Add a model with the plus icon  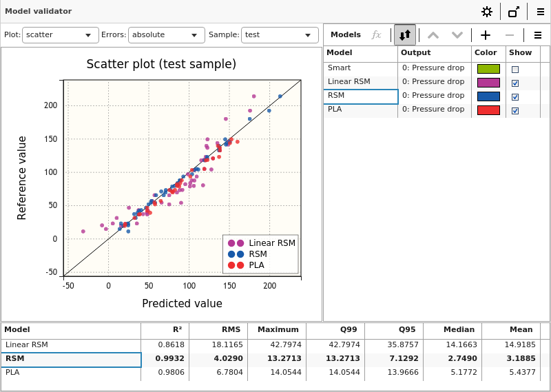(x=486, y=35)
